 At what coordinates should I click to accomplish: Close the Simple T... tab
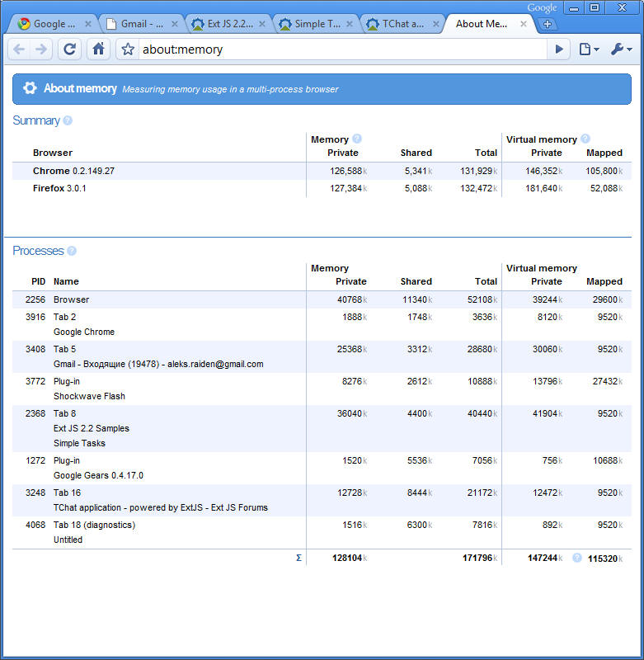point(349,24)
